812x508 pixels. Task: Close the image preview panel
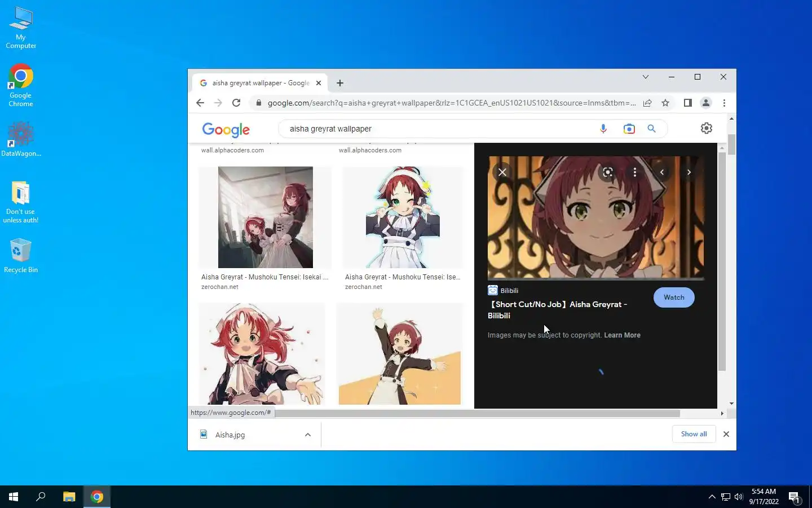coord(502,172)
